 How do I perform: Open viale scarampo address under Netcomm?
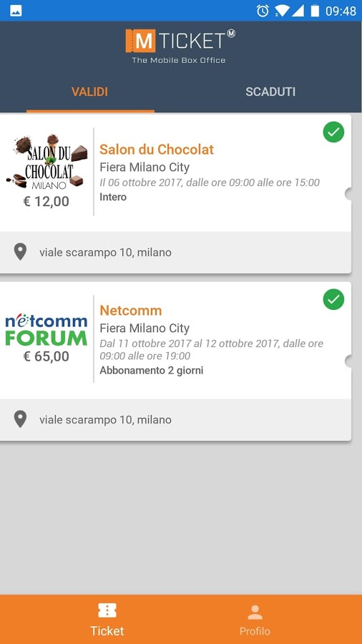(105, 420)
